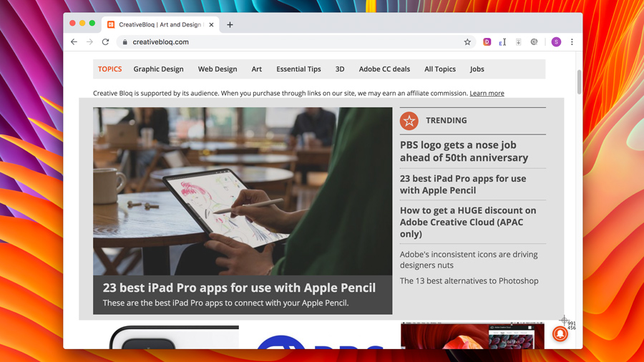This screenshot has height=362, width=644.
Task: Click the hero subtitle about connecting Apple Pencil
Action: pyautogui.click(x=225, y=303)
